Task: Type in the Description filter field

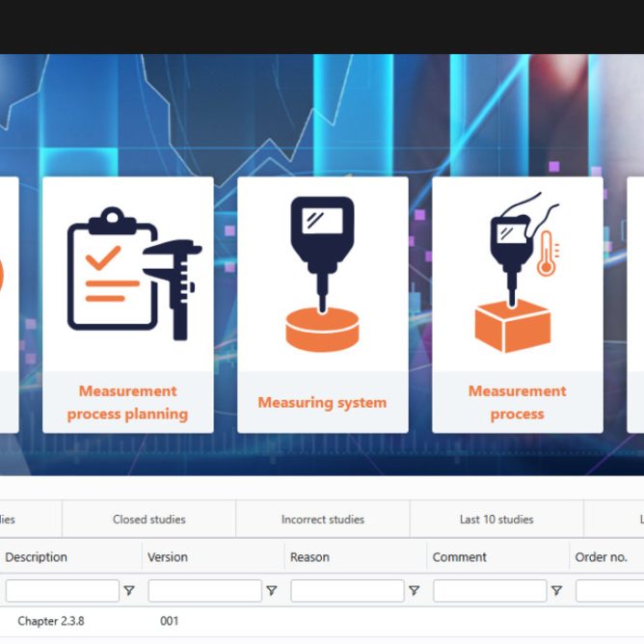Action: click(62, 591)
